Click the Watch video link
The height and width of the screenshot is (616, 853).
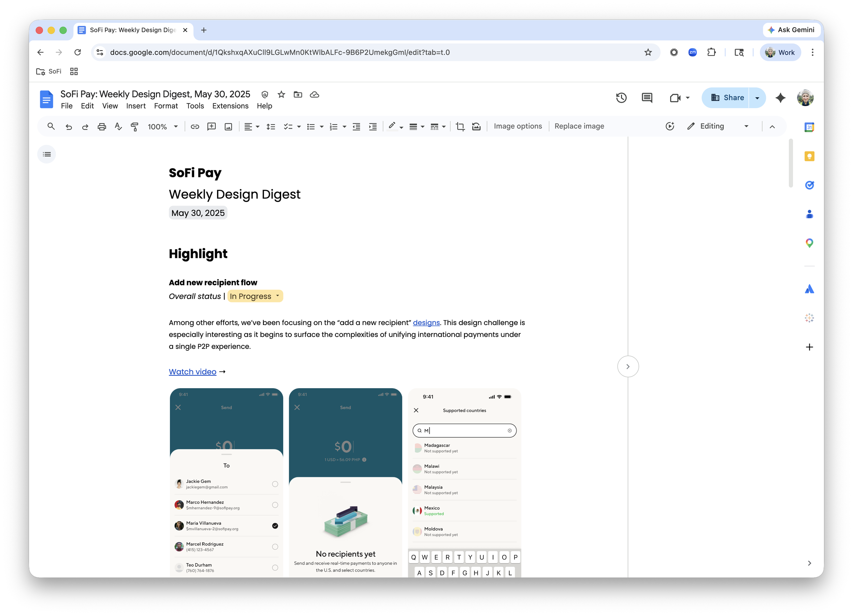(192, 371)
